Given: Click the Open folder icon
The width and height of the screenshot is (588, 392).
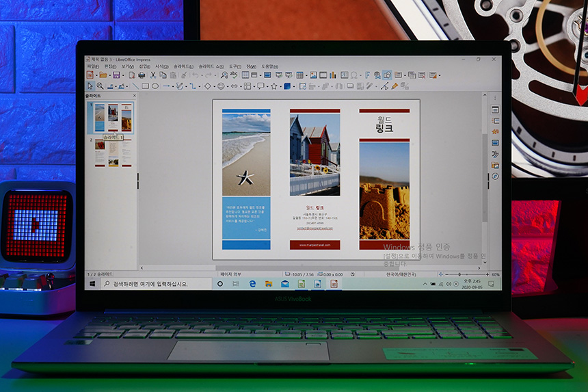Looking at the screenshot, I should pos(103,75).
